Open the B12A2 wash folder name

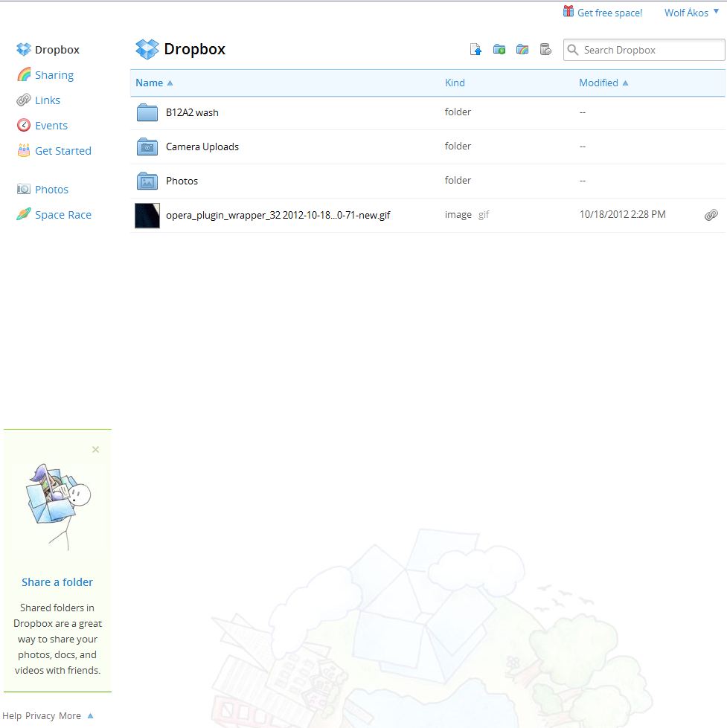(192, 112)
